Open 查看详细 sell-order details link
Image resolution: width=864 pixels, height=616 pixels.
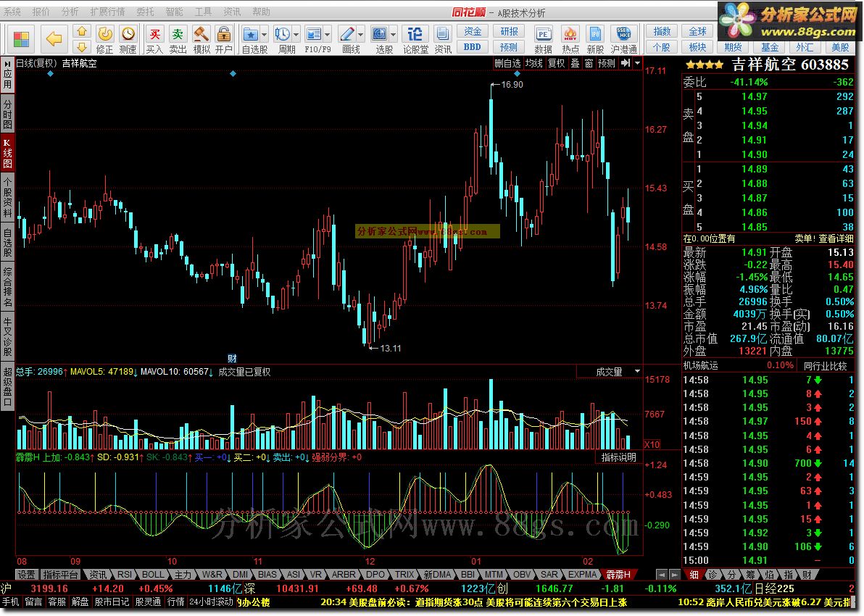point(836,238)
